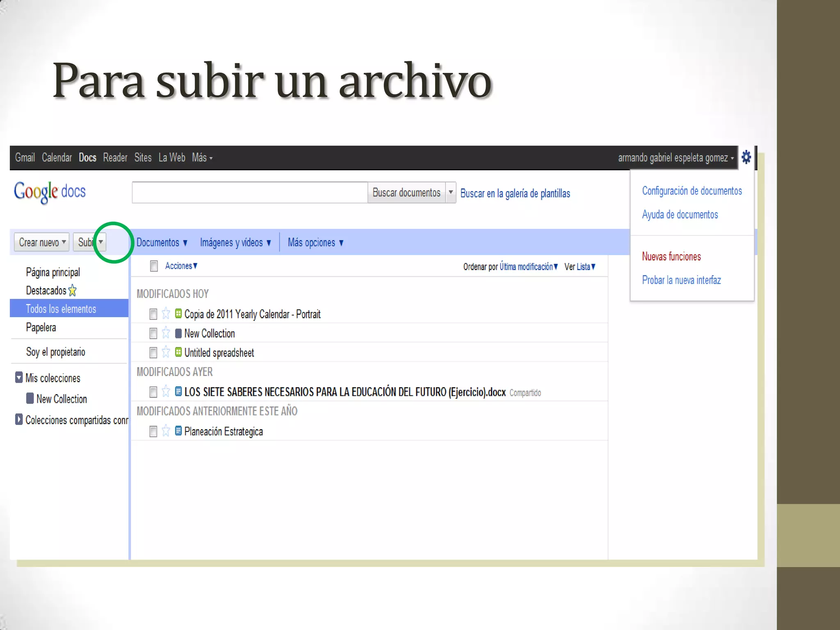Image resolution: width=840 pixels, height=630 pixels.
Task: Click New Collection folder icon in sidebar
Action: (x=30, y=398)
